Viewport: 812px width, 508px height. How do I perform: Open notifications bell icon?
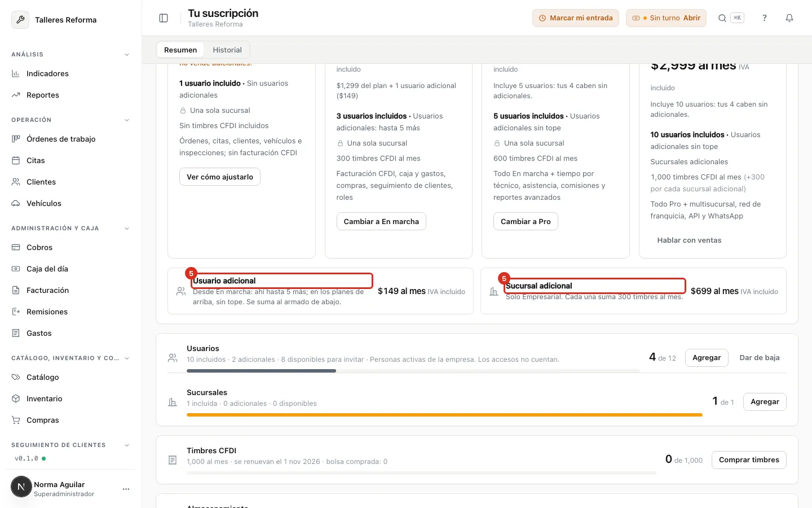789,18
